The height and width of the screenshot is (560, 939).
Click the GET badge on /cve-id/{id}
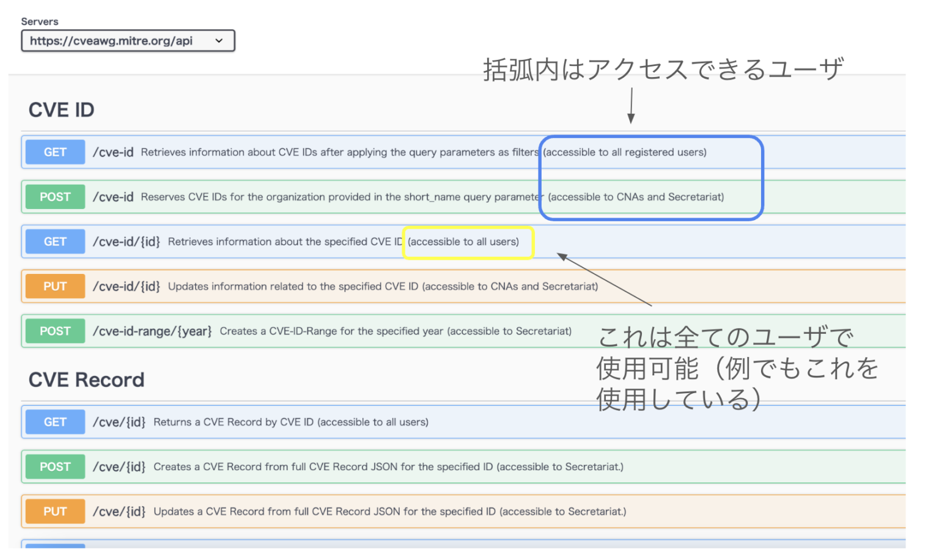(x=54, y=241)
